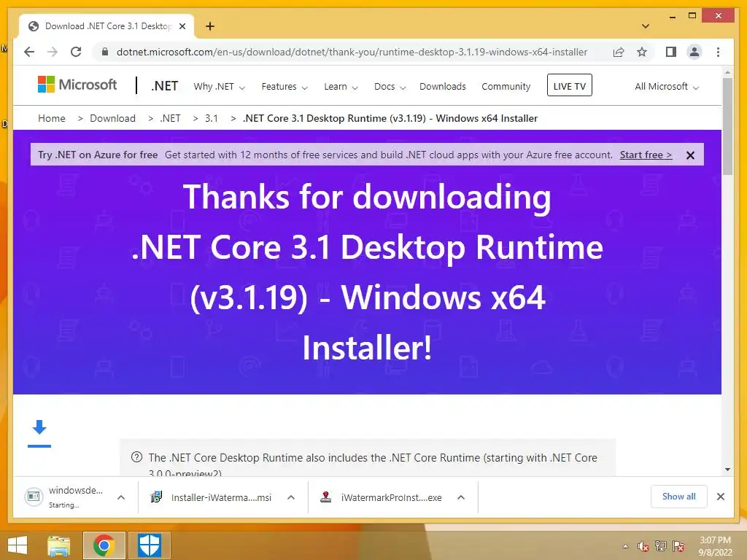Go to Home in the breadcrumb
The height and width of the screenshot is (560, 747).
coord(52,118)
